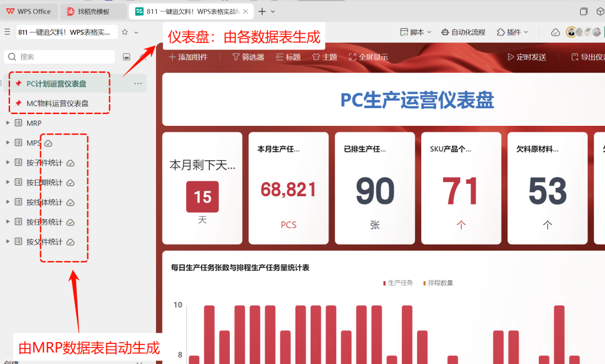Click the 已排生产任 card value 90
This screenshot has width=605, height=364.
pos(375,191)
